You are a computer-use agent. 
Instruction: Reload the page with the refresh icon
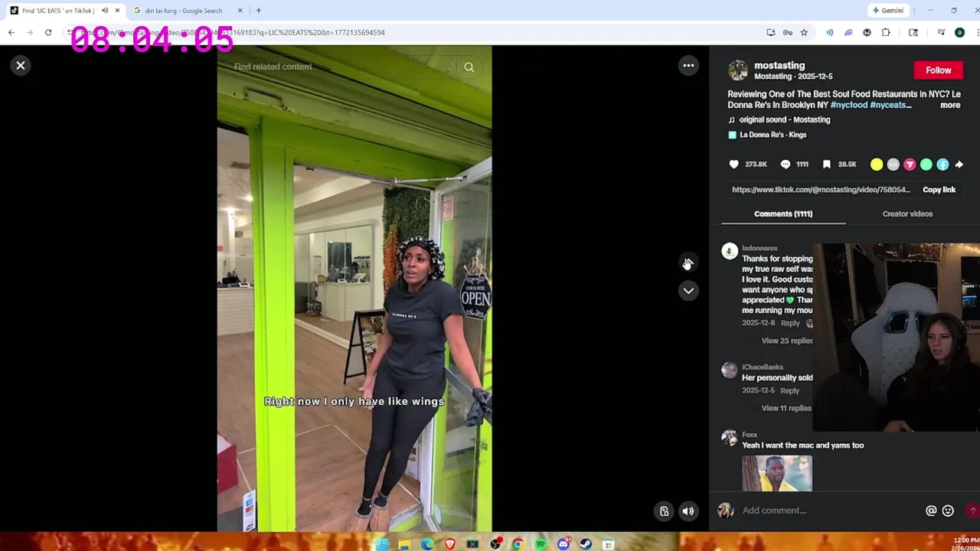point(47,33)
